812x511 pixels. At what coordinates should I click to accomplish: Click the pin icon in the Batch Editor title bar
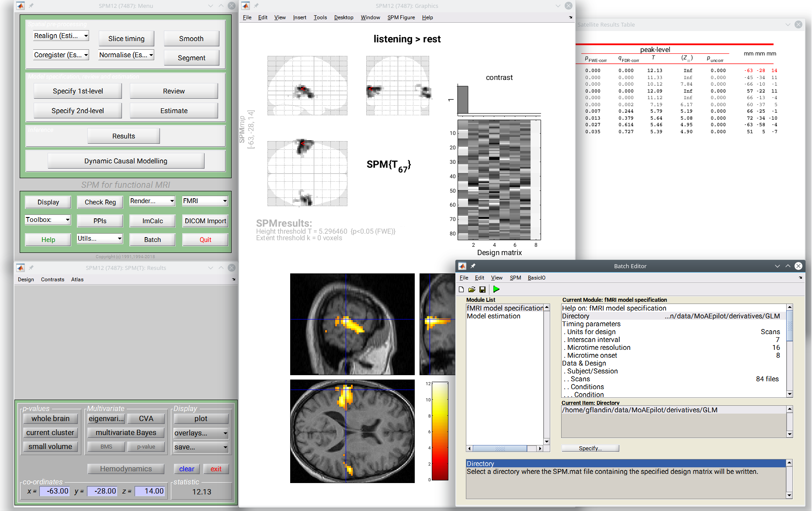click(x=473, y=266)
